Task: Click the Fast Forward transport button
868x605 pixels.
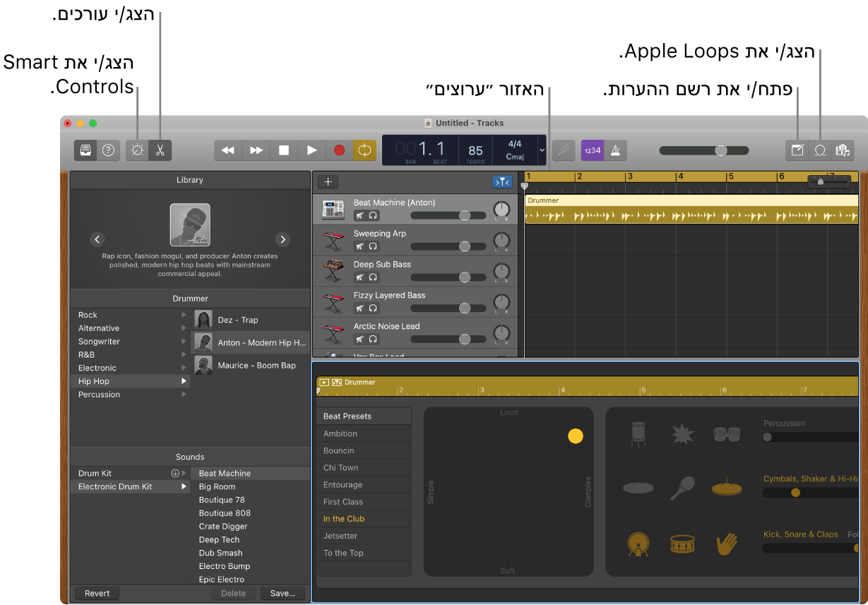Action: pos(256,150)
